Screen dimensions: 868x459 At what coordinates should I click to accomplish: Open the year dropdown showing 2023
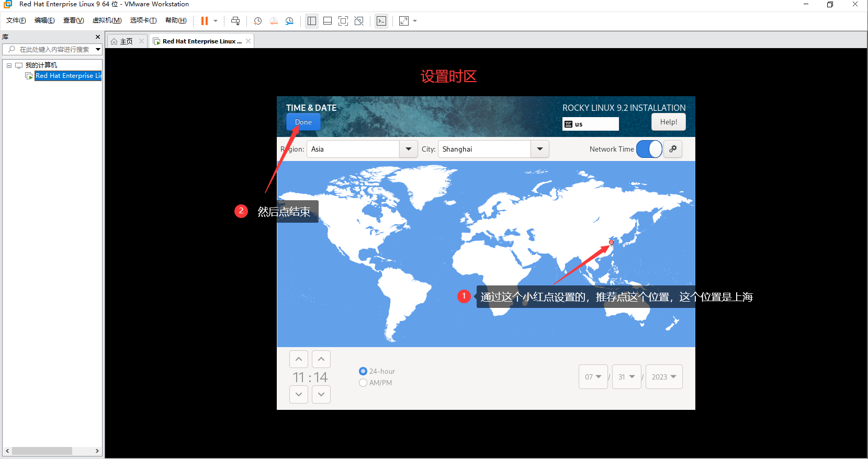664,377
